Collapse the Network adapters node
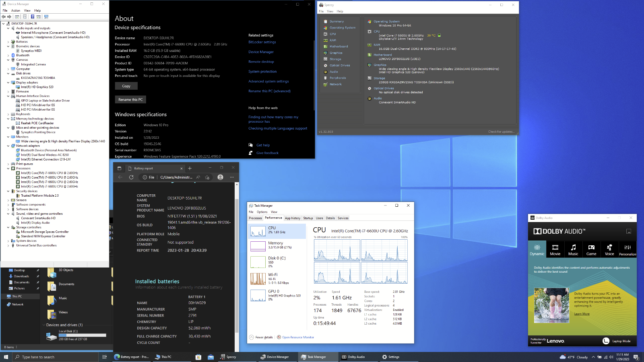 tap(8, 146)
